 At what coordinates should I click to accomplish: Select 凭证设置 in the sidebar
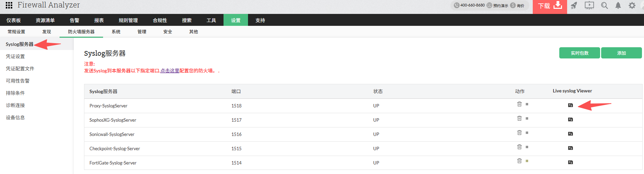(15, 56)
